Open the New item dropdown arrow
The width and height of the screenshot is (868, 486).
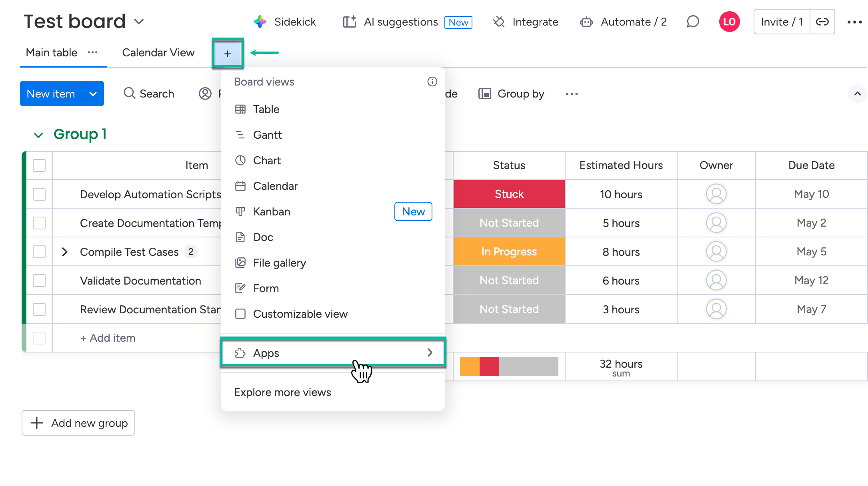[x=93, y=94]
